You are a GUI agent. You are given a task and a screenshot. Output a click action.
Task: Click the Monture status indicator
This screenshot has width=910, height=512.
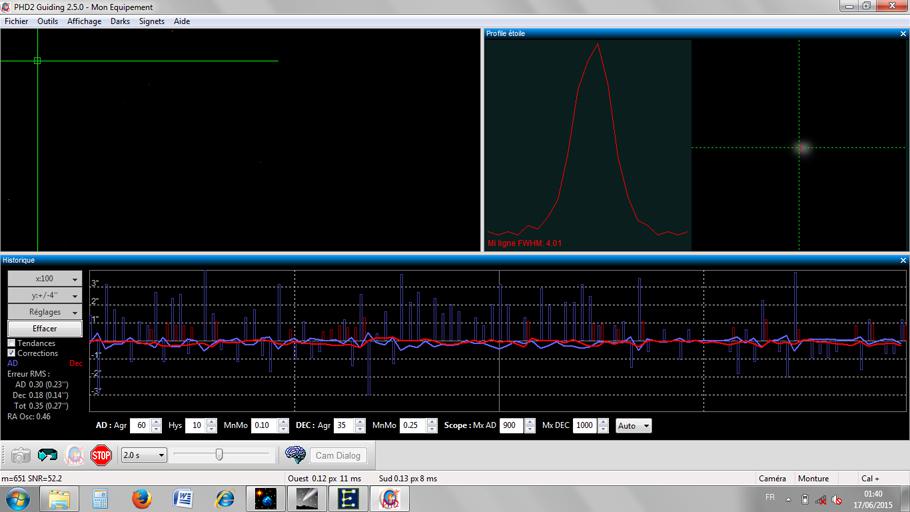coord(813,478)
